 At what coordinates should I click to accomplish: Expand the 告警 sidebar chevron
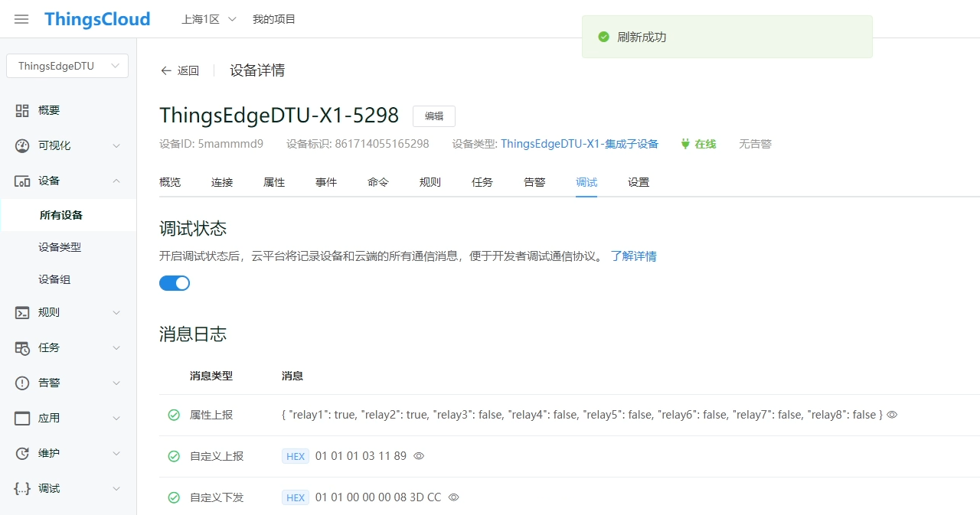click(116, 383)
